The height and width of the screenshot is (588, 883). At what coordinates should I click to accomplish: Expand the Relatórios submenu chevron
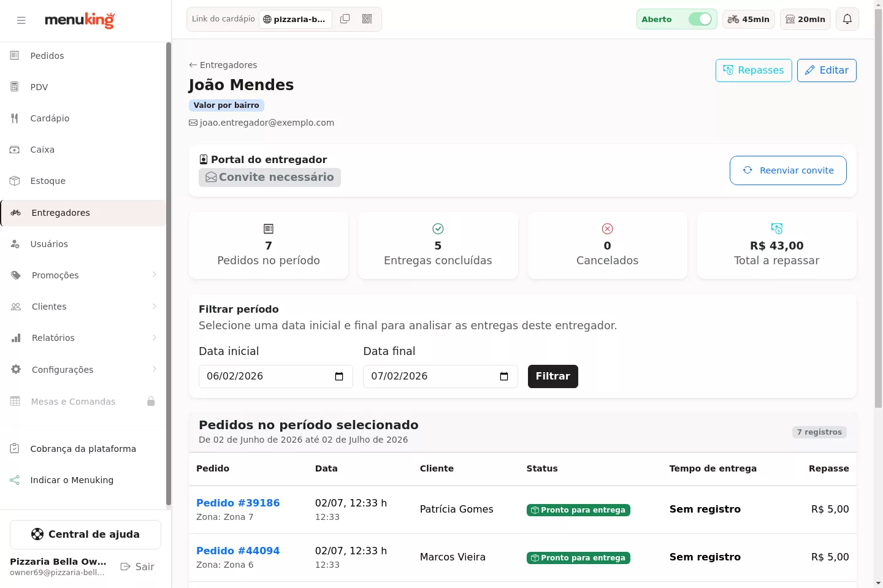(x=155, y=338)
